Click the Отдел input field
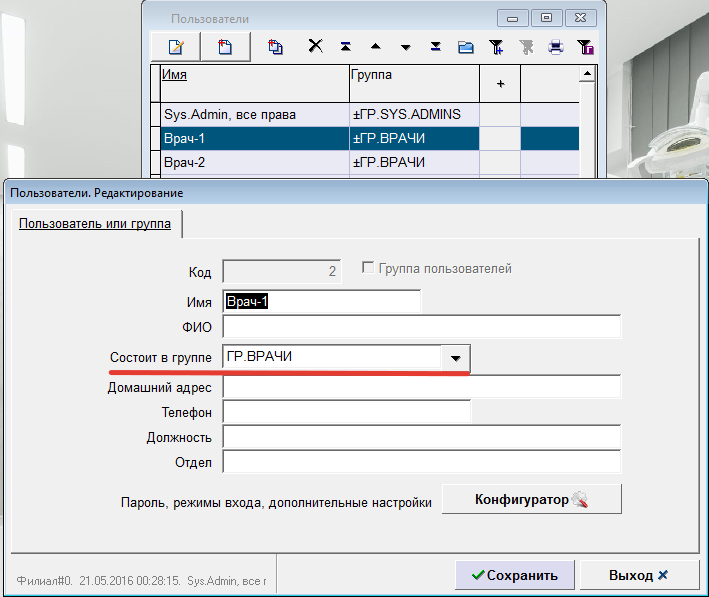The height and width of the screenshot is (597, 709). pyautogui.click(x=422, y=462)
